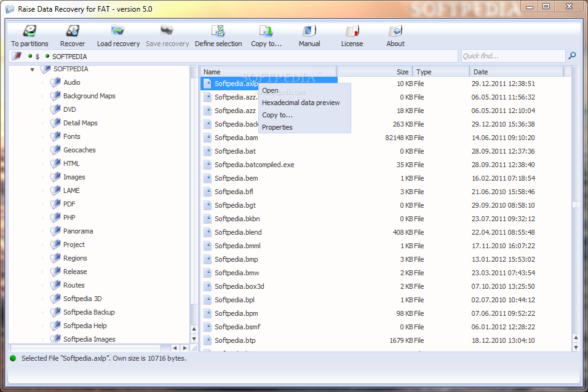Select the Images folder in tree
The height and width of the screenshot is (392, 588).
coord(74,177)
